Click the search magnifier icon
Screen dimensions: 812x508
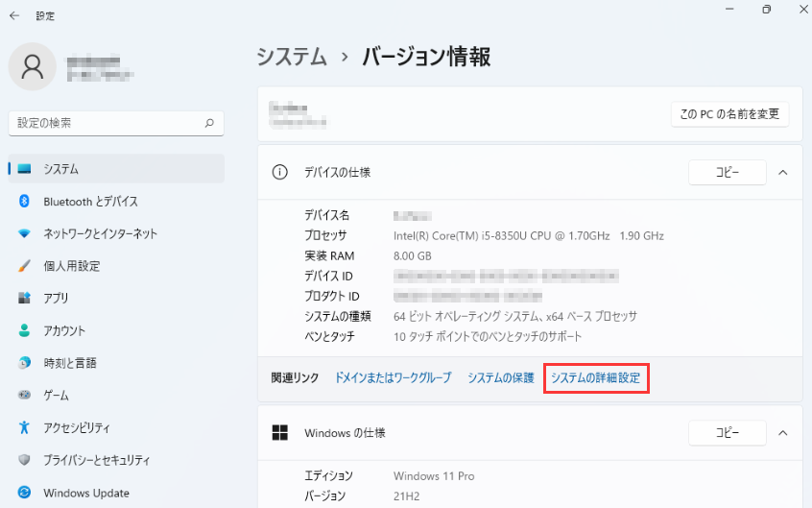tap(209, 123)
